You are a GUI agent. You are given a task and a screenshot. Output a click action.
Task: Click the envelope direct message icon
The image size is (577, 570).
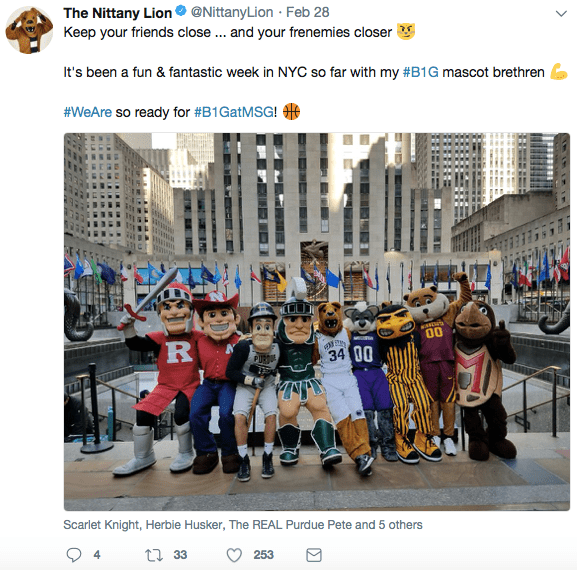click(314, 555)
